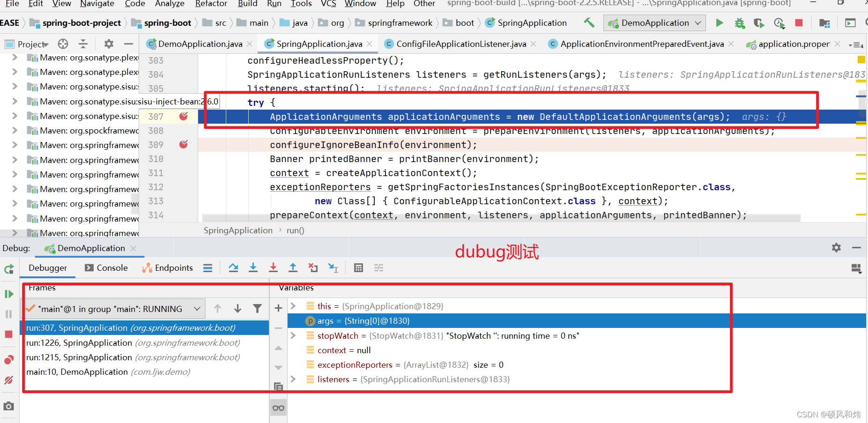Filter frames with funnel icon
Screen dimensions: 868x423
click(x=257, y=309)
